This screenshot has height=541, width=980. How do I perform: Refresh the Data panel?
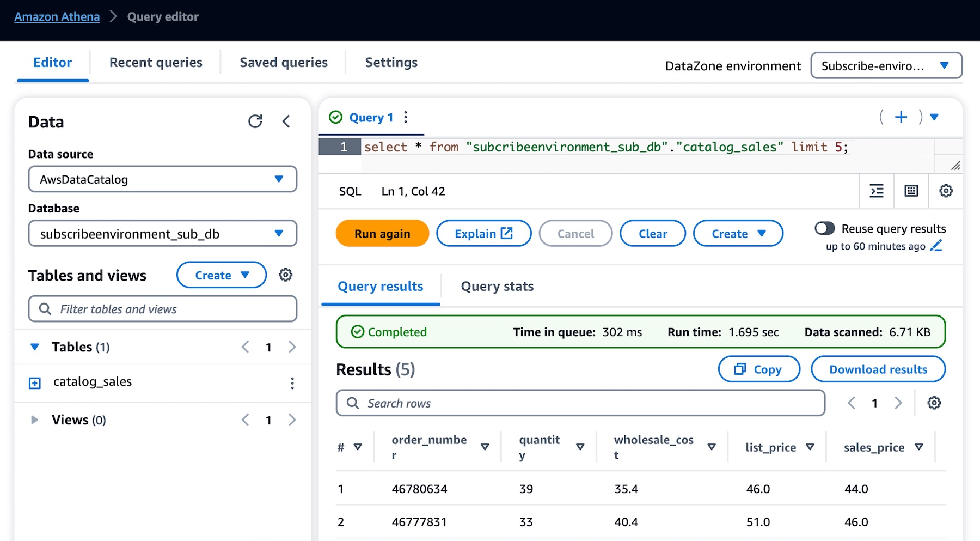click(x=255, y=121)
